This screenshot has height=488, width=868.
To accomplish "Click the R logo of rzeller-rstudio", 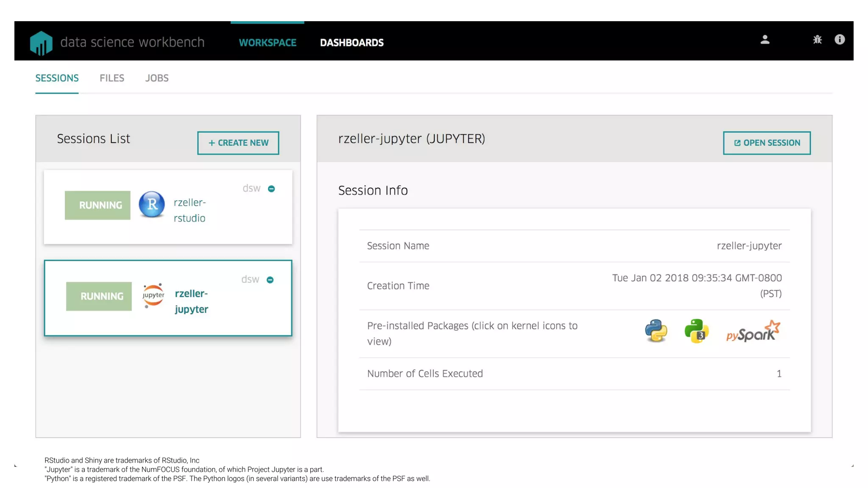I will coord(152,205).
